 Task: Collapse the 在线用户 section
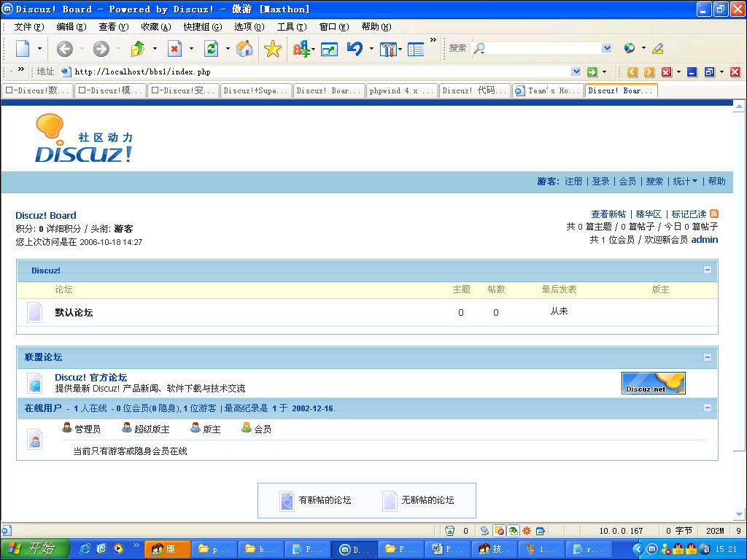[x=708, y=408]
